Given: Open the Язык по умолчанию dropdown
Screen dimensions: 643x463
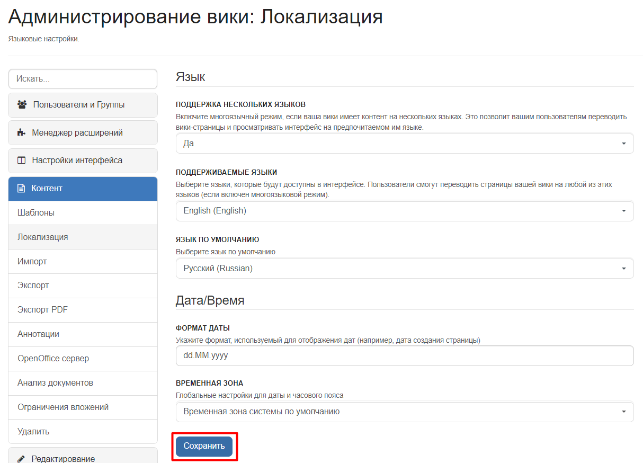Looking at the screenshot, I should click(405, 268).
